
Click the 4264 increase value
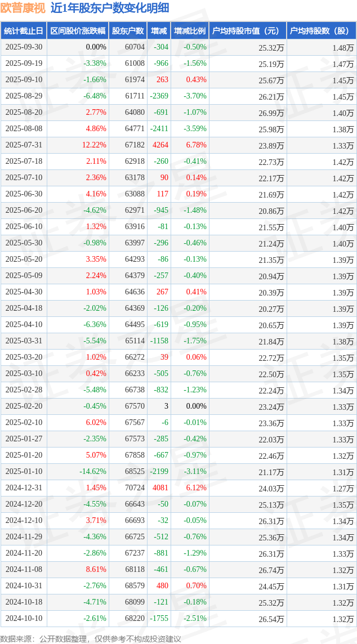[x=160, y=145]
